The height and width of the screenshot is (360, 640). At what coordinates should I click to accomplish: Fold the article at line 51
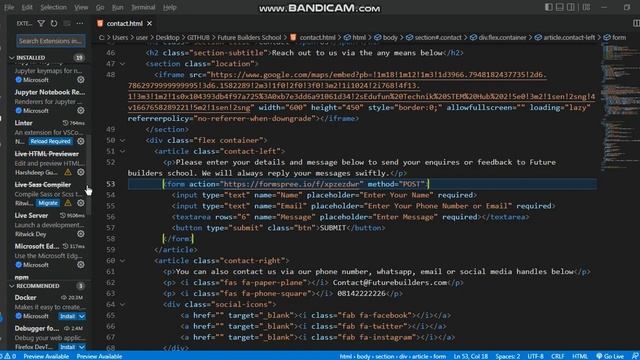click(x=122, y=151)
